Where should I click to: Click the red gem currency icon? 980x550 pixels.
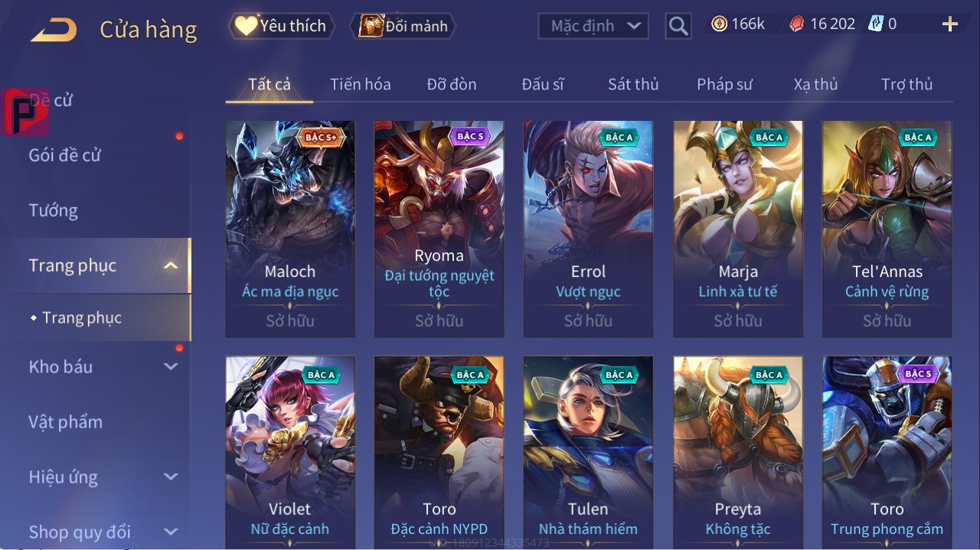coord(797,24)
